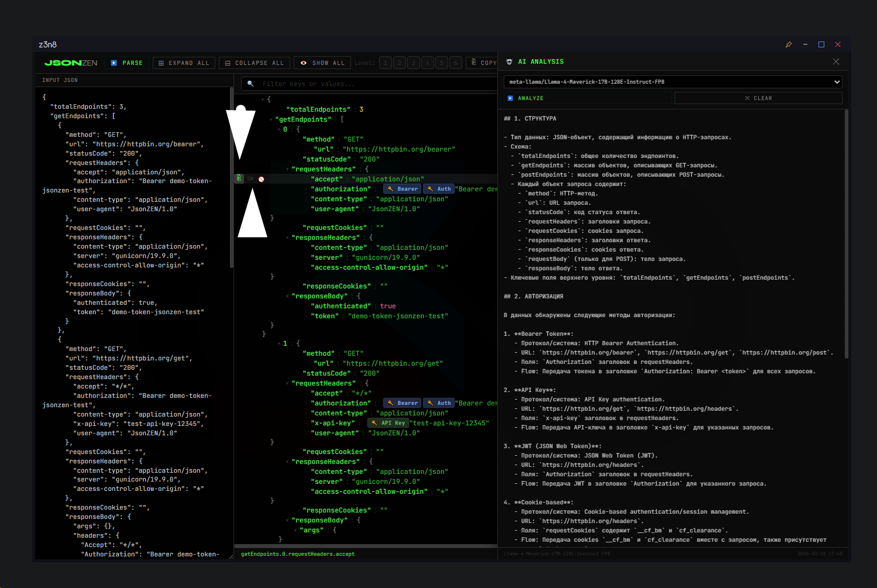Click the Bearer badge on first authorization row
The width and height of the screenshot is (877, 588).
tap(403, 189)
